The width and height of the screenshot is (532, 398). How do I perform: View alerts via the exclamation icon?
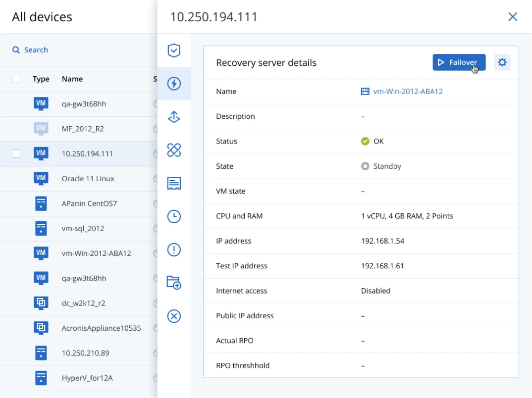pos(174,249)
